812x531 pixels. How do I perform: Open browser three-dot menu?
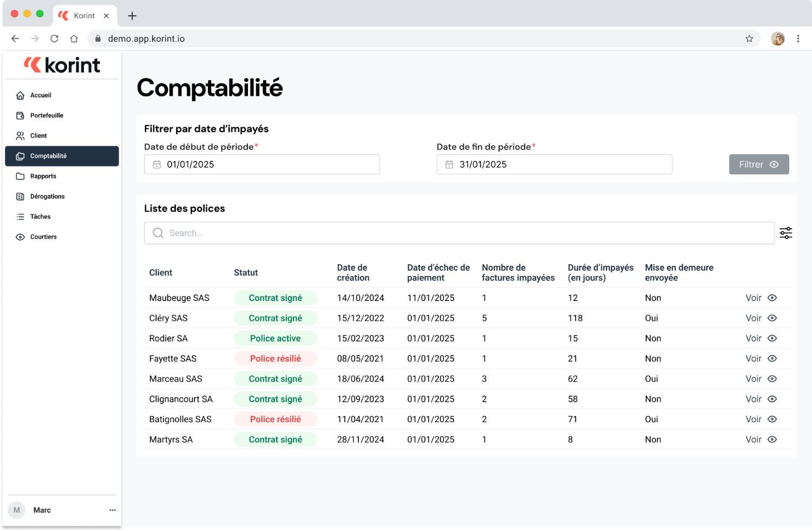(798, 38)
